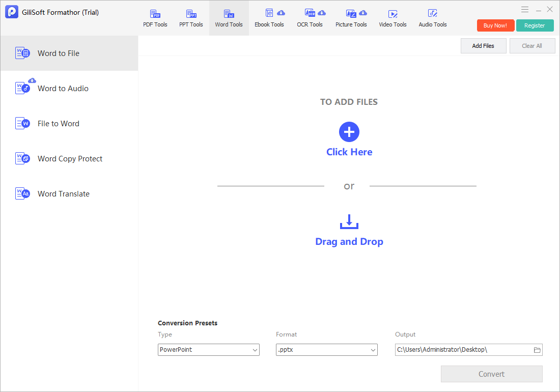Open the PDF Tools section
Viewport: 560px width, 392px height.
155,18
